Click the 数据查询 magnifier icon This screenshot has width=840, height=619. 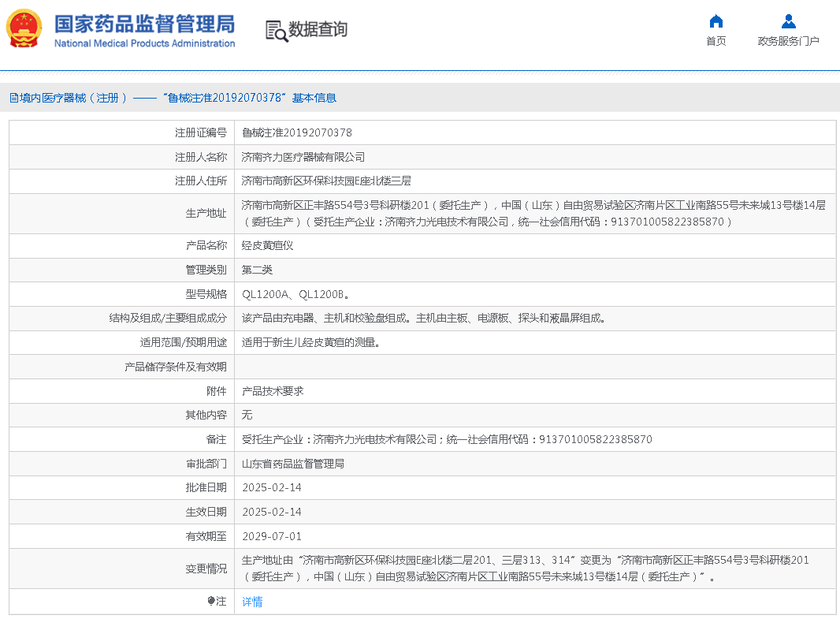[275, 31]
